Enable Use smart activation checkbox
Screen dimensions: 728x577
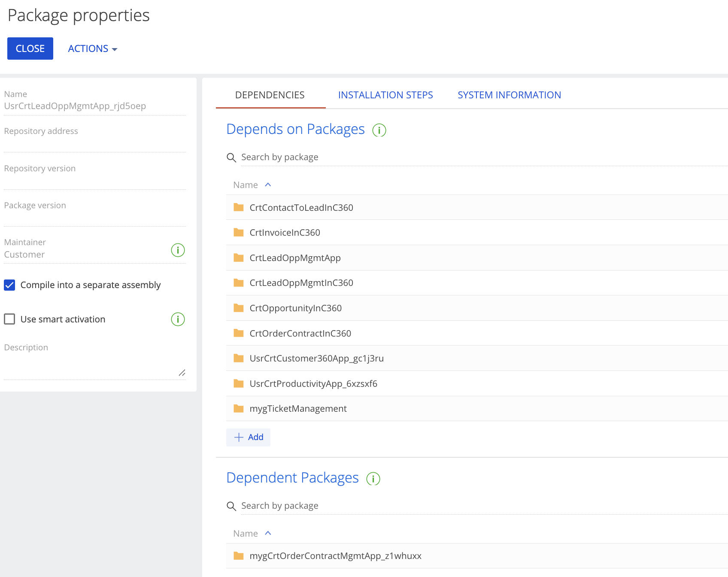[9, 319]
